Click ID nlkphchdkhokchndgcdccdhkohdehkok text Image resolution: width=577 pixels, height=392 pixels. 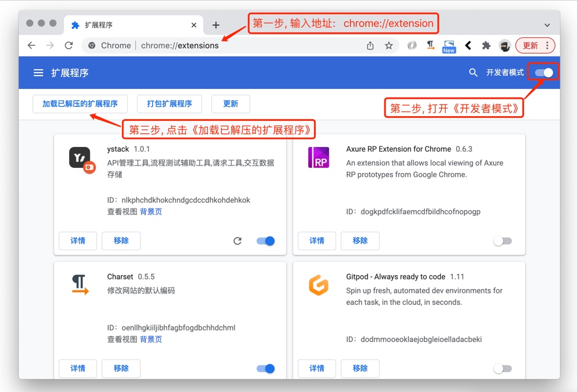tap(178, 200)
